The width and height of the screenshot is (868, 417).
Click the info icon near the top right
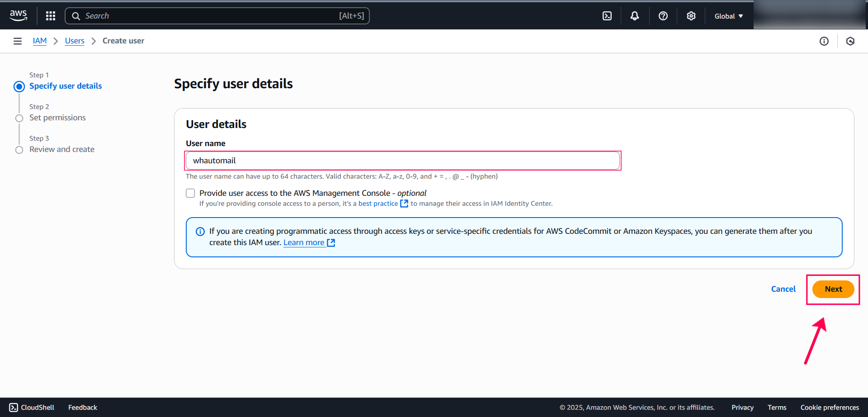(x=824, y=41)
